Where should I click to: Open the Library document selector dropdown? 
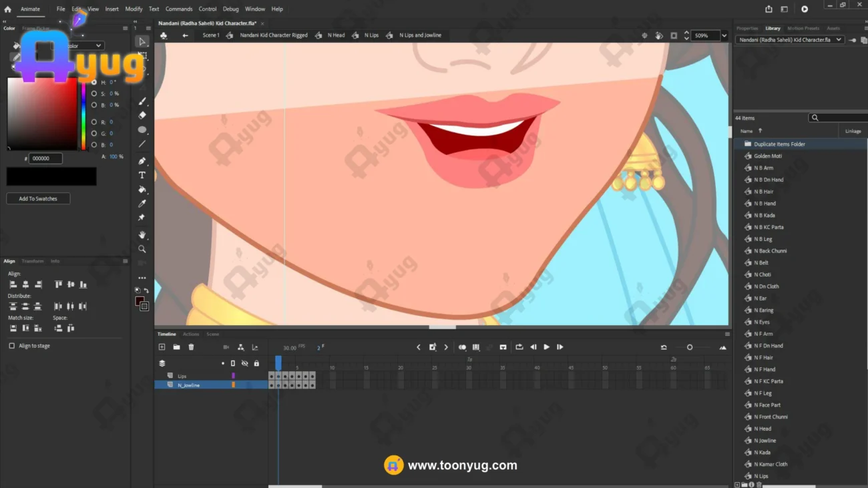tap(839, 40)
